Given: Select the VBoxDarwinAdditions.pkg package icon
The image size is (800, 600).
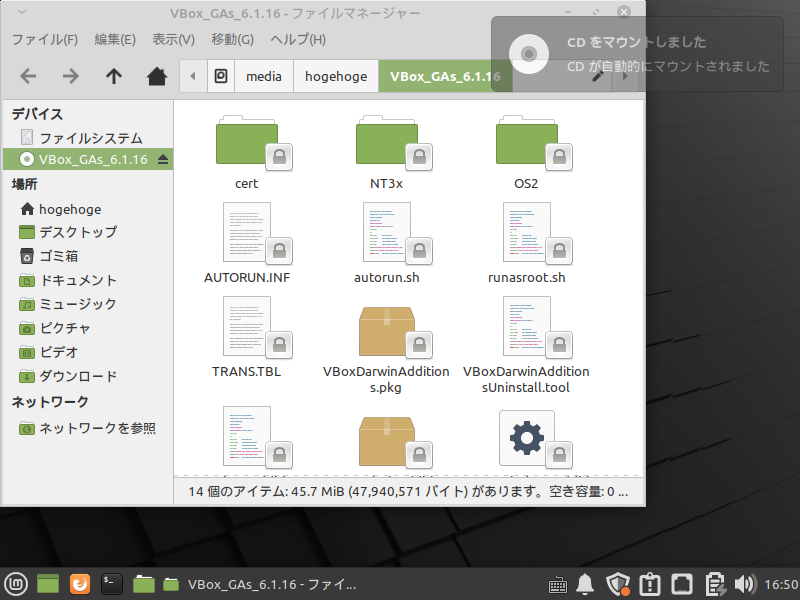Looking at the screenshot, I should coord(387,332).
